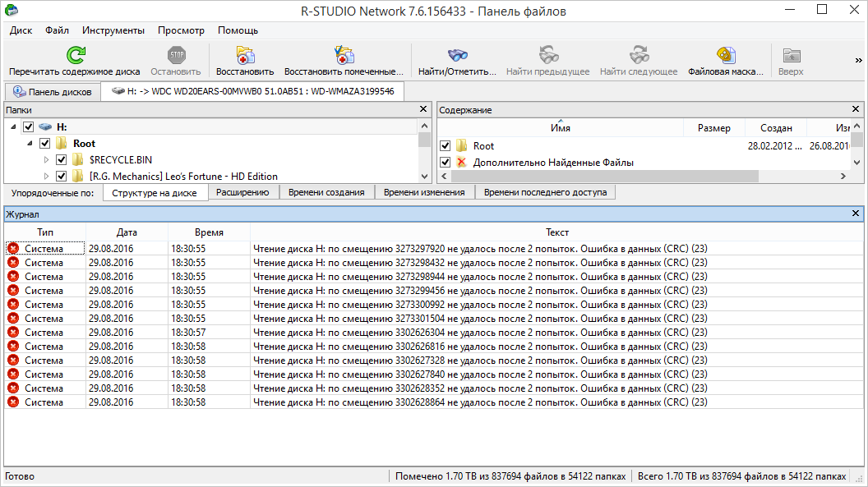Click the Размер column header

point(714,128)
